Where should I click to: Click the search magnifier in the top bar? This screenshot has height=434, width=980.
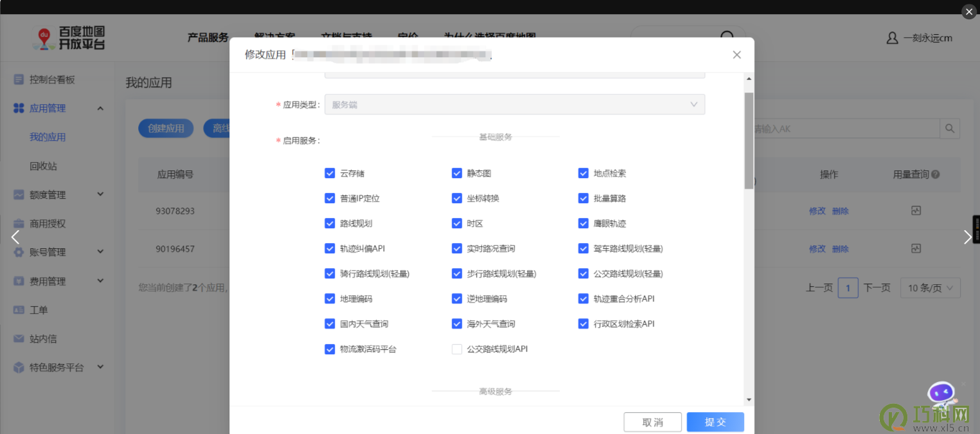click(727, 37)
